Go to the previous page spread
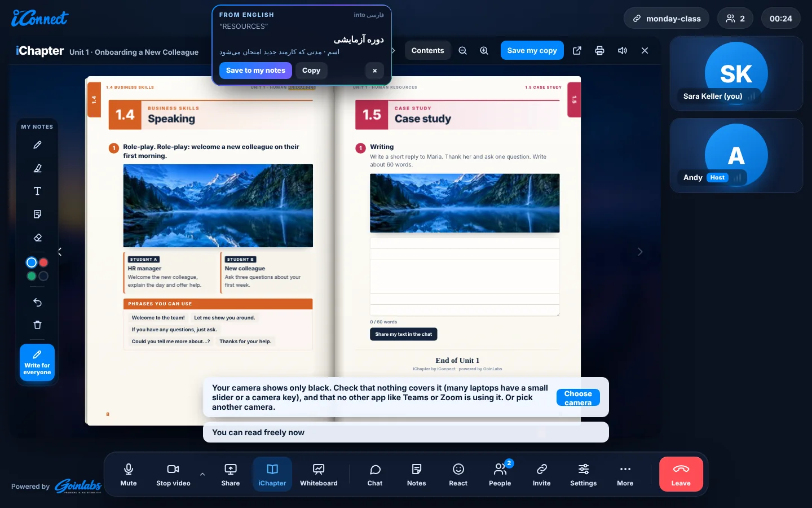This screenshot has height=508, width=812. pyautogui.click(x=60, y=252)
